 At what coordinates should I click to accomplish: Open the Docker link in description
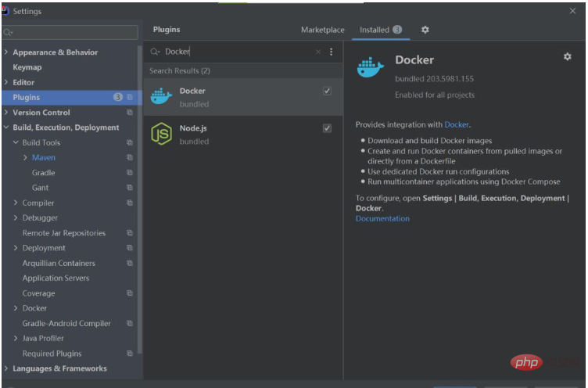point(457,124)
